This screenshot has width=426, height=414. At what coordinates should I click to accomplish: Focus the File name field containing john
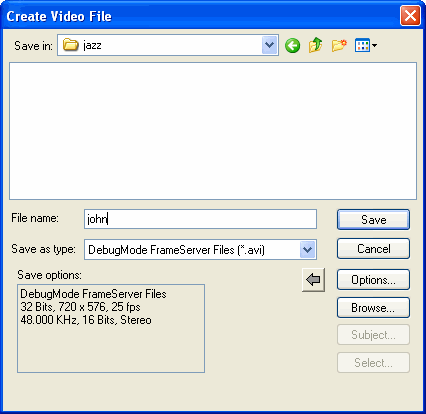[x=200, y=219]
